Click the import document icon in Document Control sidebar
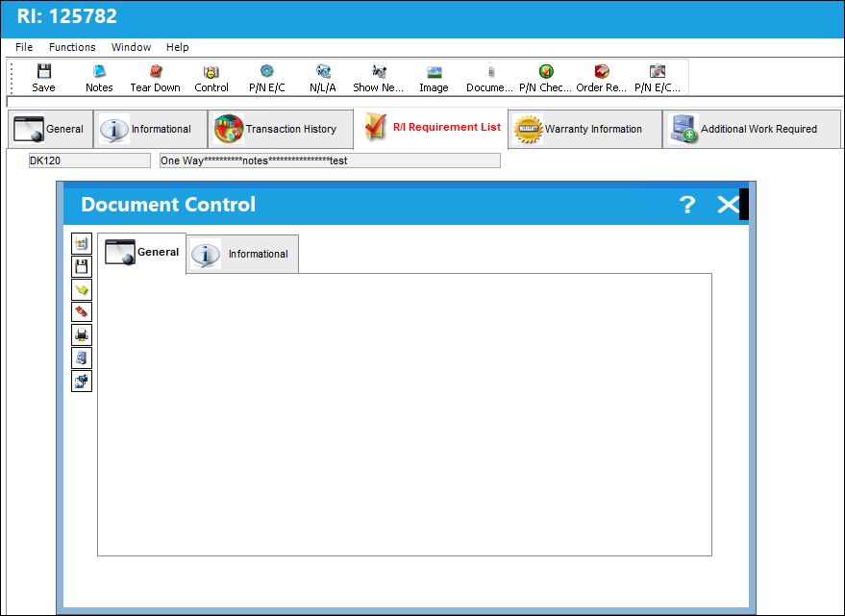The width and height of the screenshot is (845, 616). pyautogui.click(x=82, y=243)
